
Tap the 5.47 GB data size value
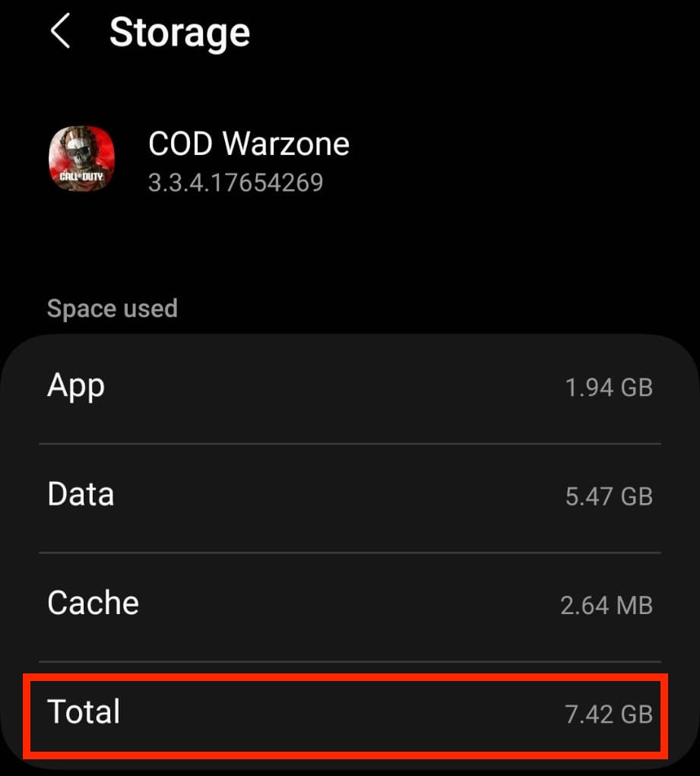[x=609, y=496]
